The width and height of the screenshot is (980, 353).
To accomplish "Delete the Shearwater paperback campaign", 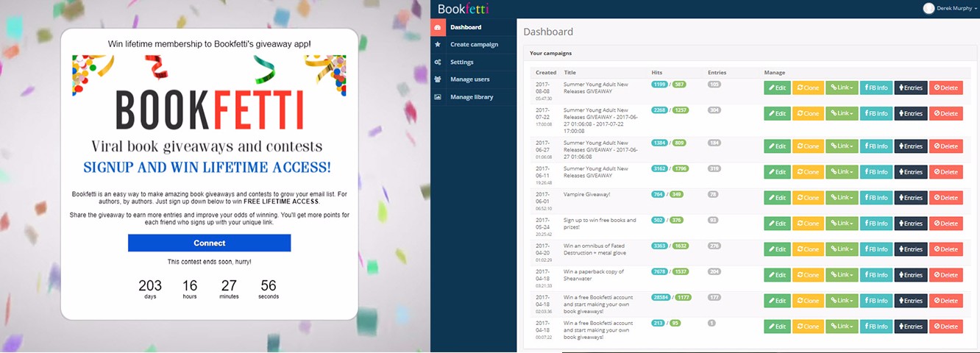I will [x=945, y=275].
